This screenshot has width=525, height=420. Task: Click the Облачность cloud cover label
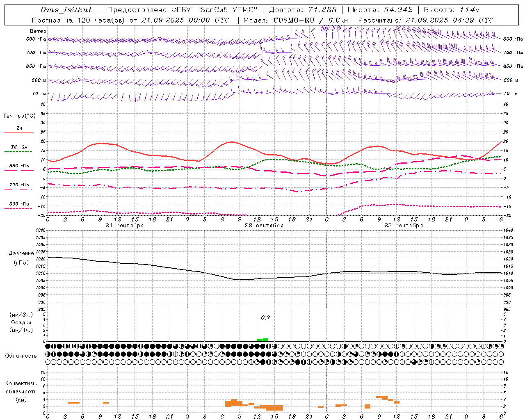(21, 356)
